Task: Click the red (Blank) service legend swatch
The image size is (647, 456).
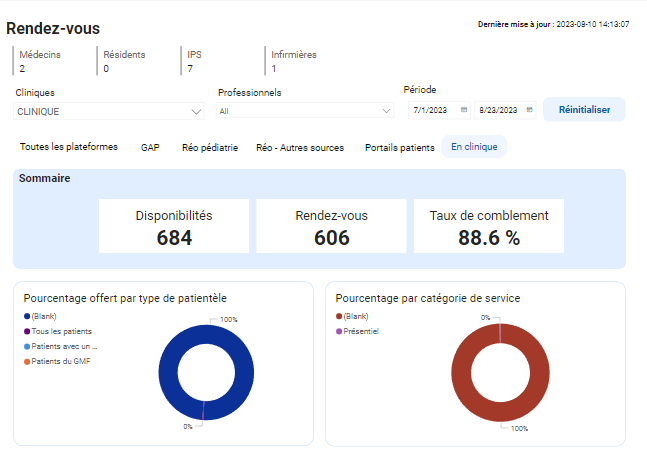Action: (x=339, y=317)
